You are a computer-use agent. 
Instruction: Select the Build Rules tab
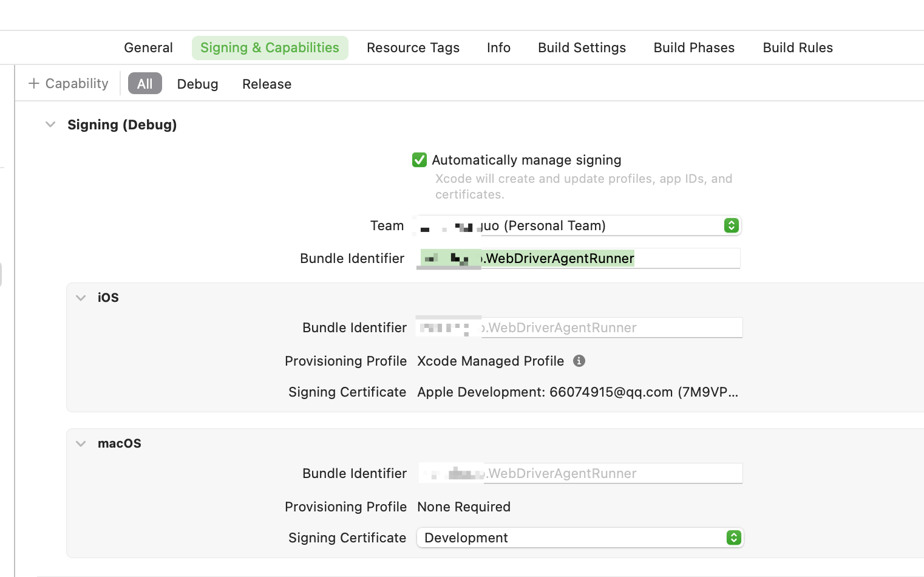(x=797, y=47)
